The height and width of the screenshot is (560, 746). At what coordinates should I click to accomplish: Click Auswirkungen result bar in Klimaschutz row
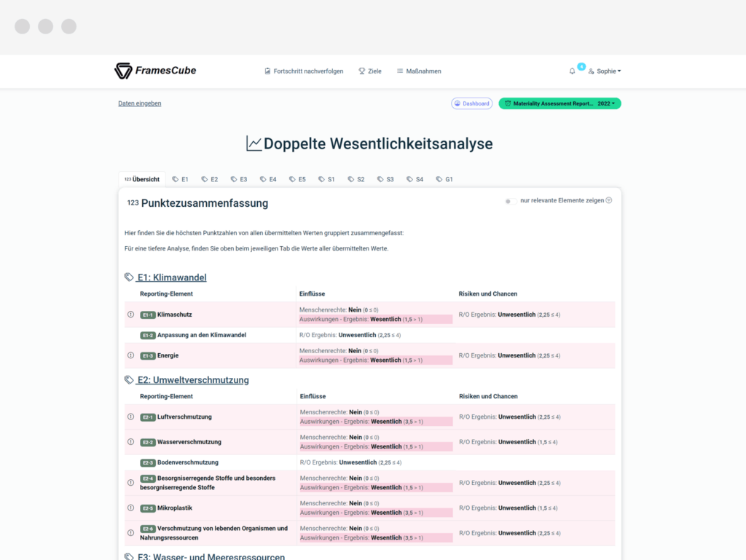[375, 320]
